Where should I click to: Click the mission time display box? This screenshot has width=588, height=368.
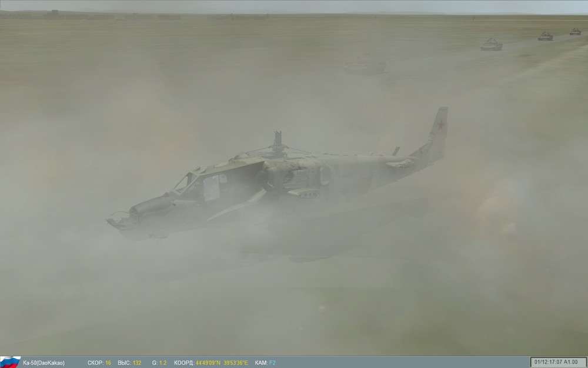click(x=559, y=360)
